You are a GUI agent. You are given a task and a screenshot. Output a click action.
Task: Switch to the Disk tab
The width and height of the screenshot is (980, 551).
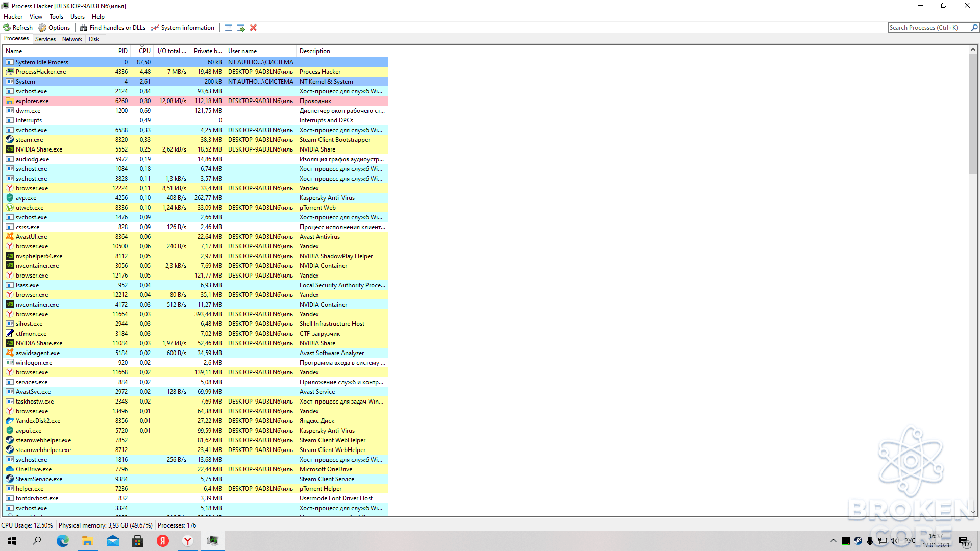pyautogui.click(x=94, y=39)
